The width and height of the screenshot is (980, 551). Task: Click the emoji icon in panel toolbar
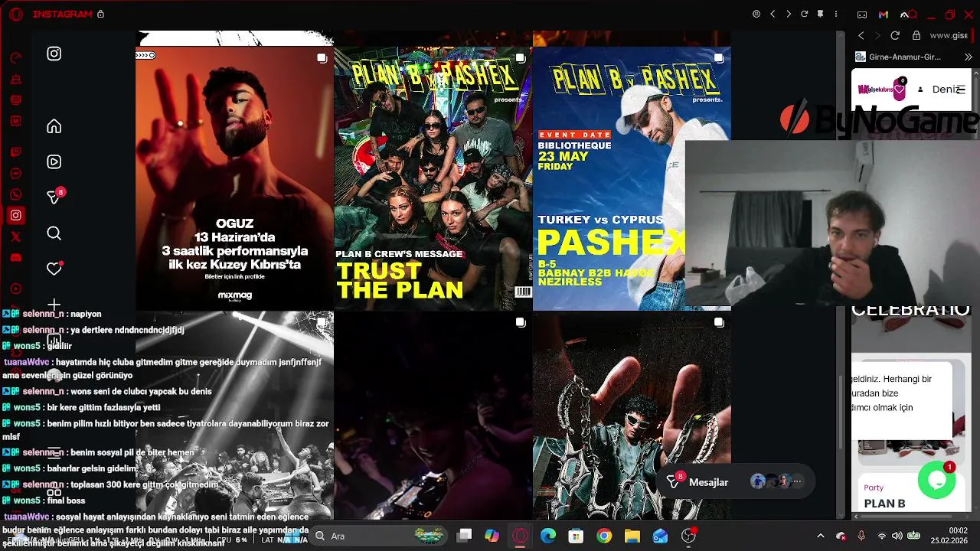coord(756,14)
